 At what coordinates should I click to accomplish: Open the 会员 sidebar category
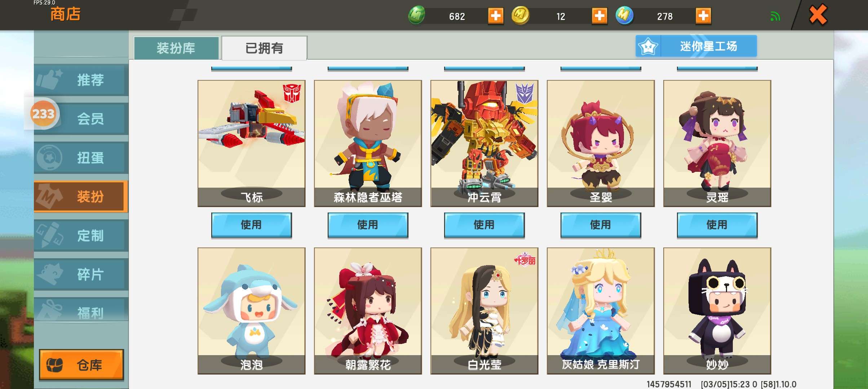click(81, 119)
